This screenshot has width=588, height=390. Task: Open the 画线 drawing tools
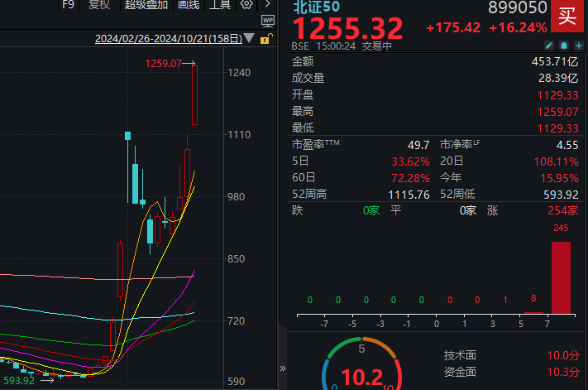coord(189,4)
